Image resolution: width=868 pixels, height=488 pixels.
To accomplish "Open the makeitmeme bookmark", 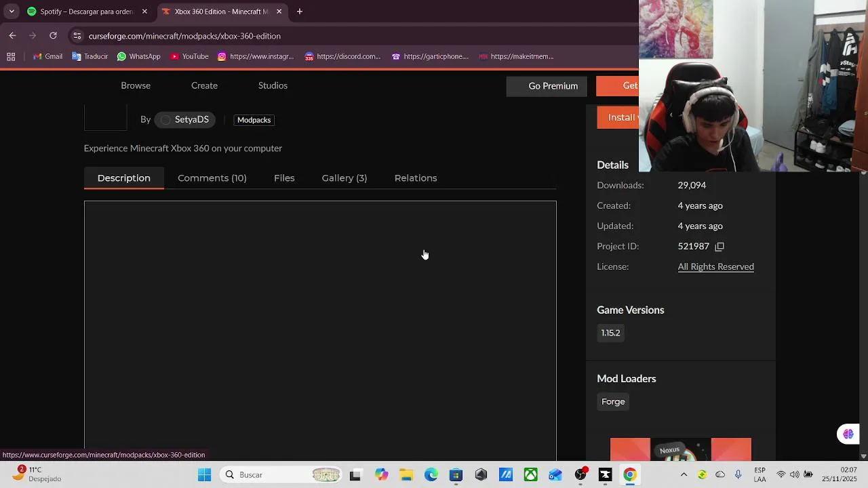I will (x=516, y=56).
